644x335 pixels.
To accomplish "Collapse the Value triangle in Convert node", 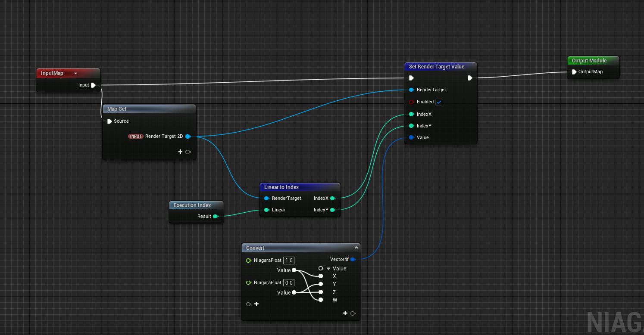I will (x=328, y=269).
